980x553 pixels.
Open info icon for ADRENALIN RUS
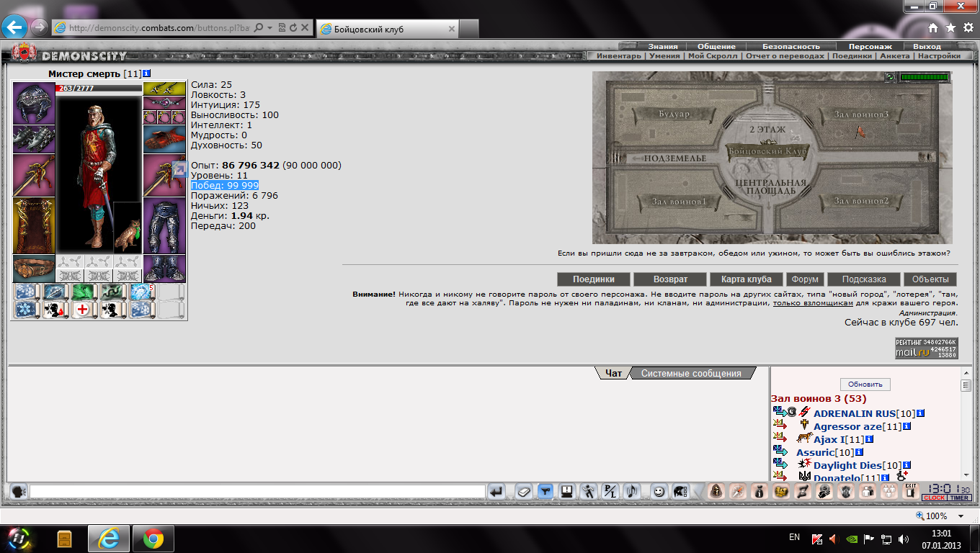coord(921,413)
